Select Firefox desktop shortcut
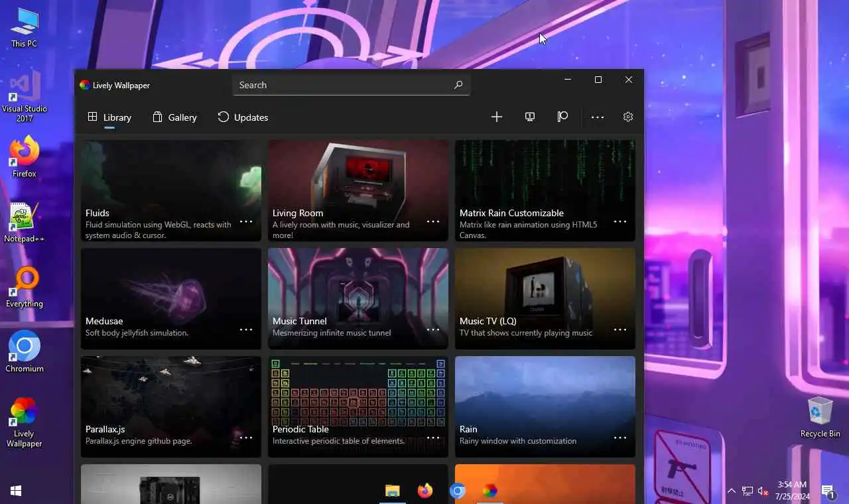Screen dimensions: 849x504 [24, 157]
